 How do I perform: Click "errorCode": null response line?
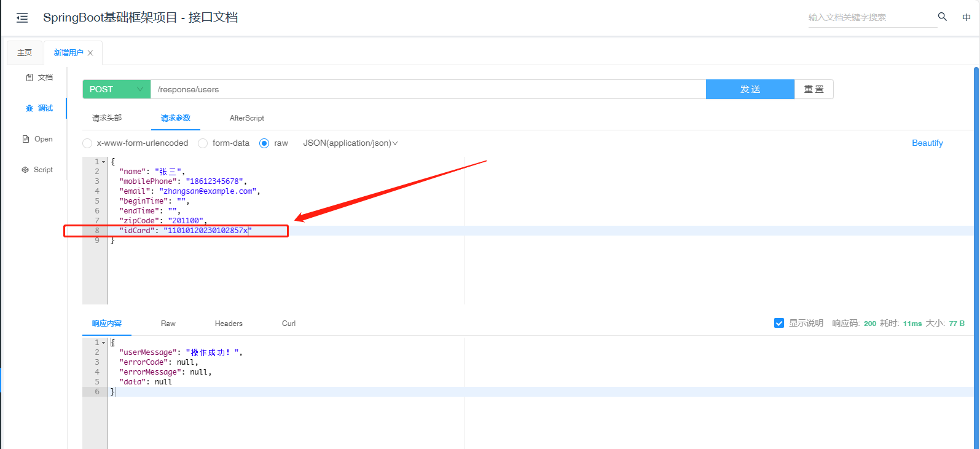point(159,362)
